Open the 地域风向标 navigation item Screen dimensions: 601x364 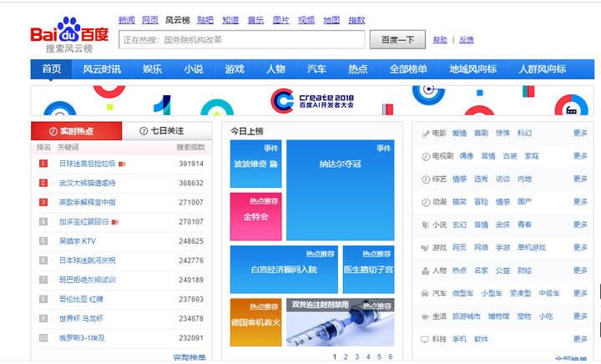(x=473, y=69)
